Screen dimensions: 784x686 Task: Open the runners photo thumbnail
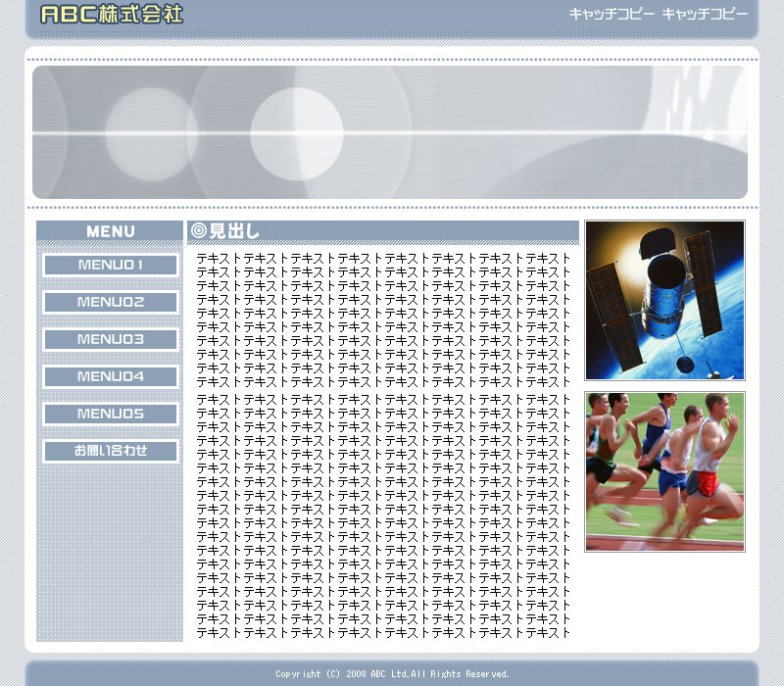pyautogui.click(x=664, y=472)
